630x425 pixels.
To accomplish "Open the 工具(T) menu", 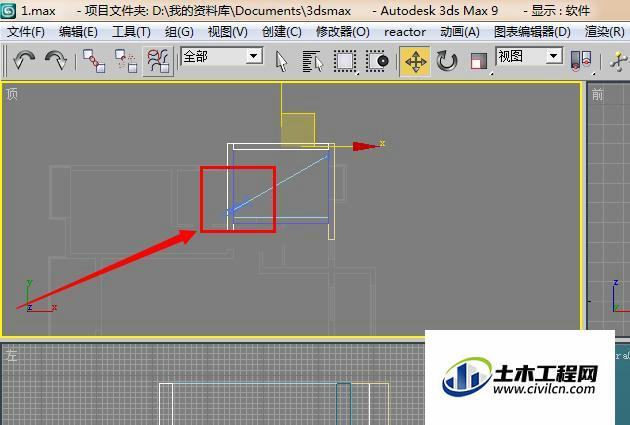I will point(131,32).
